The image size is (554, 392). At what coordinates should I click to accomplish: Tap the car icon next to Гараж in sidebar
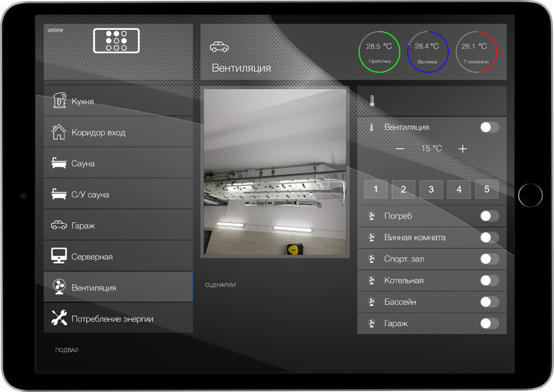tap(58, 226)
